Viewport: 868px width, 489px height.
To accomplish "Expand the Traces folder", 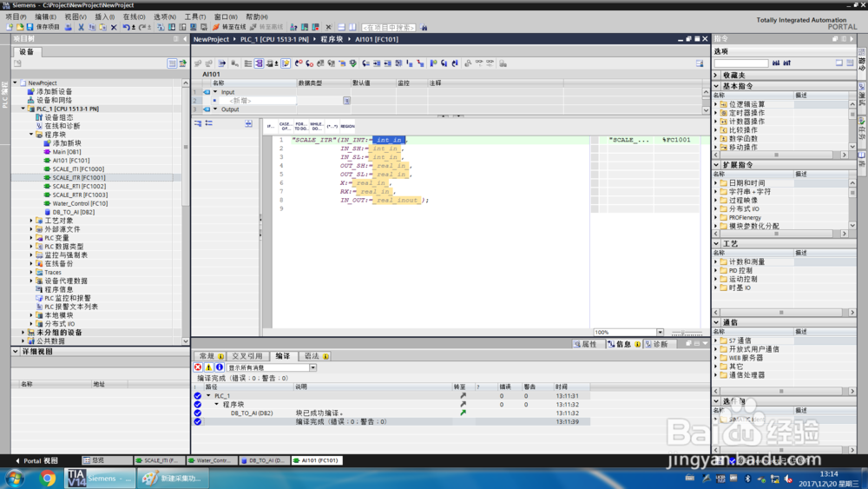I will click(x=31, y=272).
